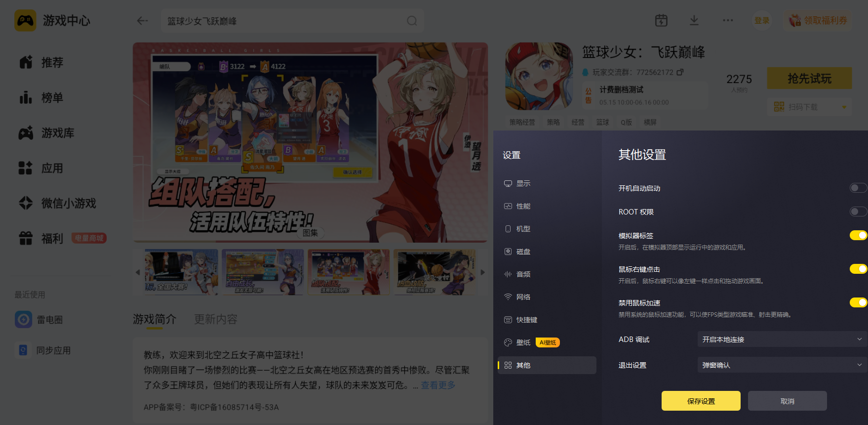
Task: Toggle 鼠标右键点击 switch
Action: pos(858,269)
